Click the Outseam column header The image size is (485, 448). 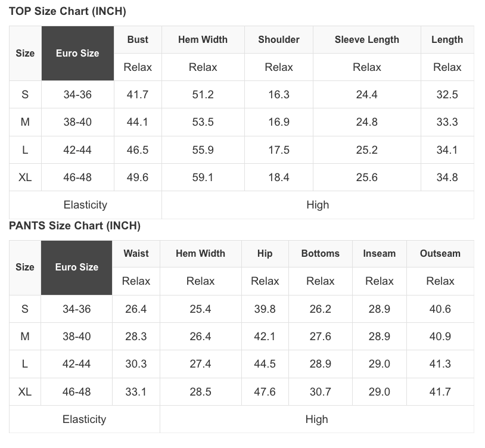pos(440,253)
